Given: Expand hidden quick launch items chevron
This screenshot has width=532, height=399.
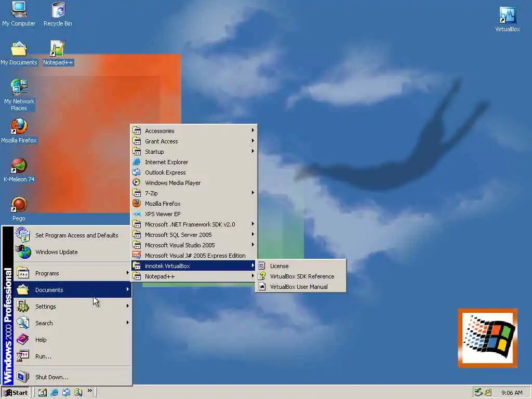Looking at the screenshot, I should [89, 391].
